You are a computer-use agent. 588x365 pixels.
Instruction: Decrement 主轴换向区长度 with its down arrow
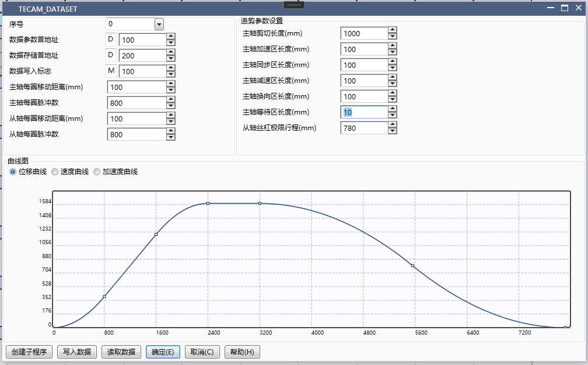[393, 99]
